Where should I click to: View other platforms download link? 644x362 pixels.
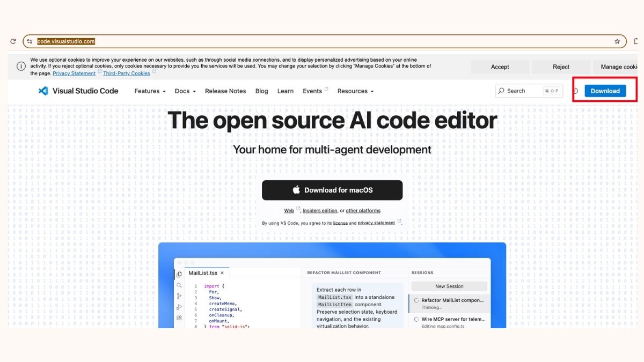pyautogui.click(x=363, y=211)
